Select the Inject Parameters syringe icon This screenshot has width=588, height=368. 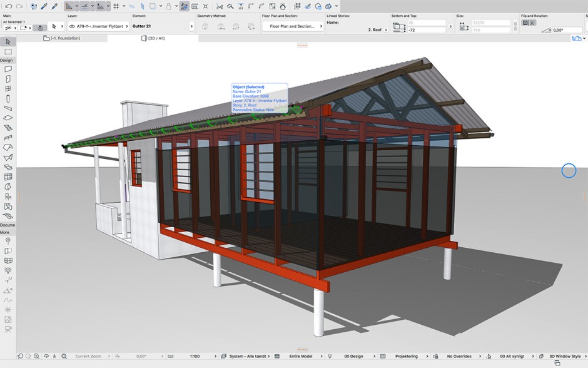pos(54,6)
